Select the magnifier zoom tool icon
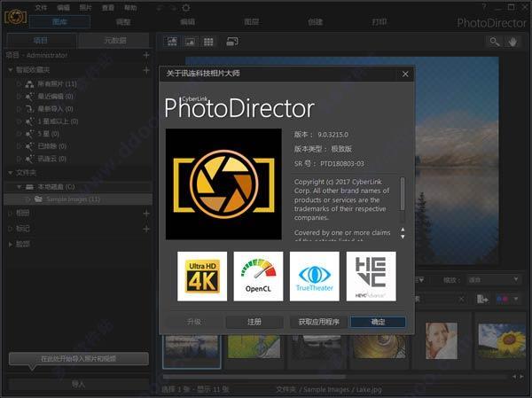 (x=495, y=41)
